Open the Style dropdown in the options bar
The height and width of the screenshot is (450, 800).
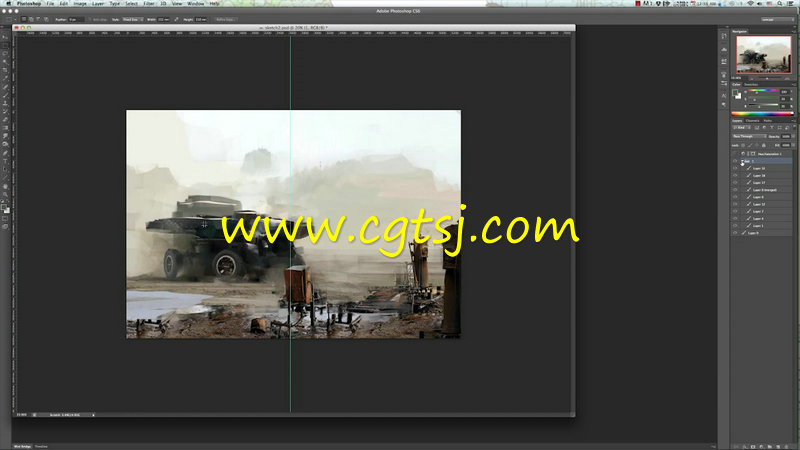(x=133, y=19)
